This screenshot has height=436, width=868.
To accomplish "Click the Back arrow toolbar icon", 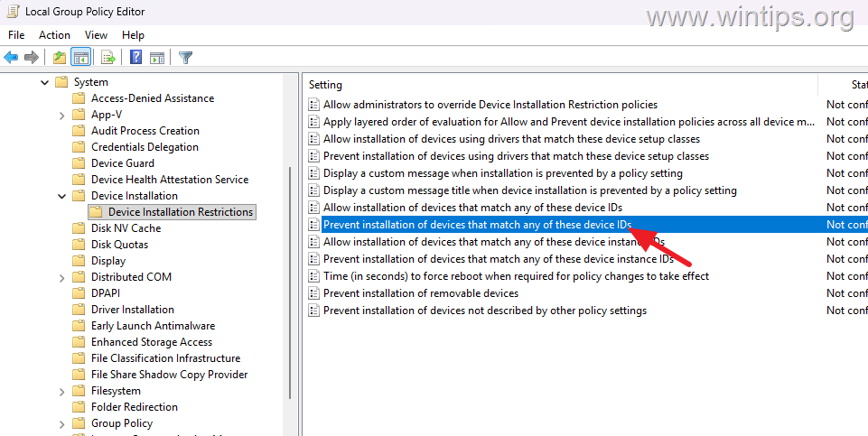I will coord(11,57).
